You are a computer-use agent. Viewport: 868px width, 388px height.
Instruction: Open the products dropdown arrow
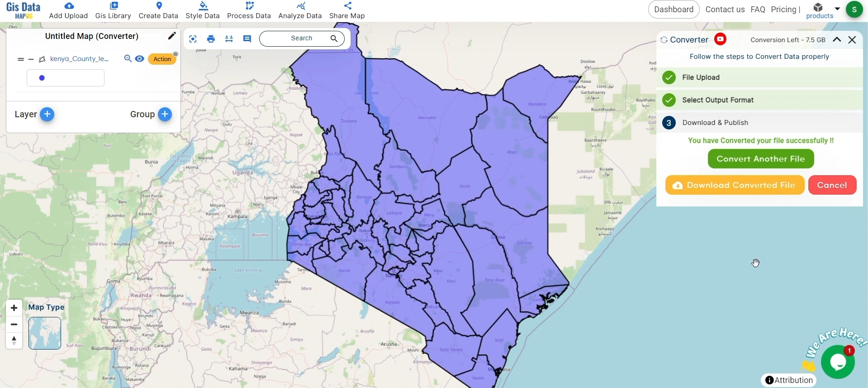click(837, 9)
